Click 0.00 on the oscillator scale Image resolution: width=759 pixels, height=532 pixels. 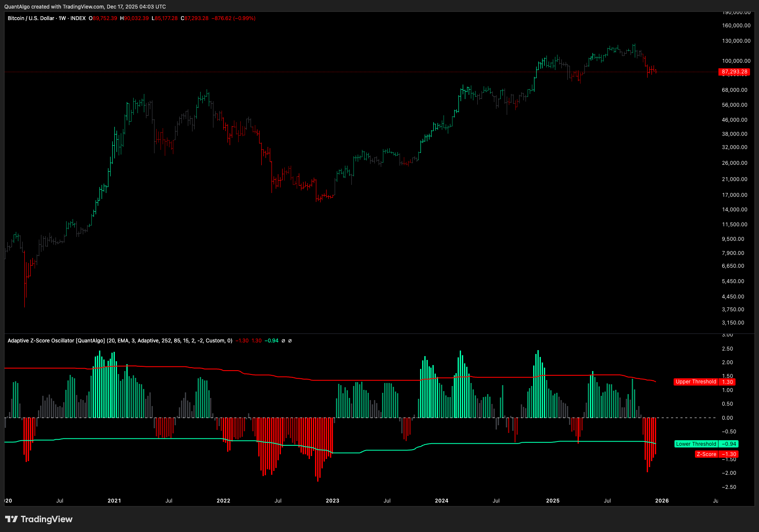pos(727,418)
